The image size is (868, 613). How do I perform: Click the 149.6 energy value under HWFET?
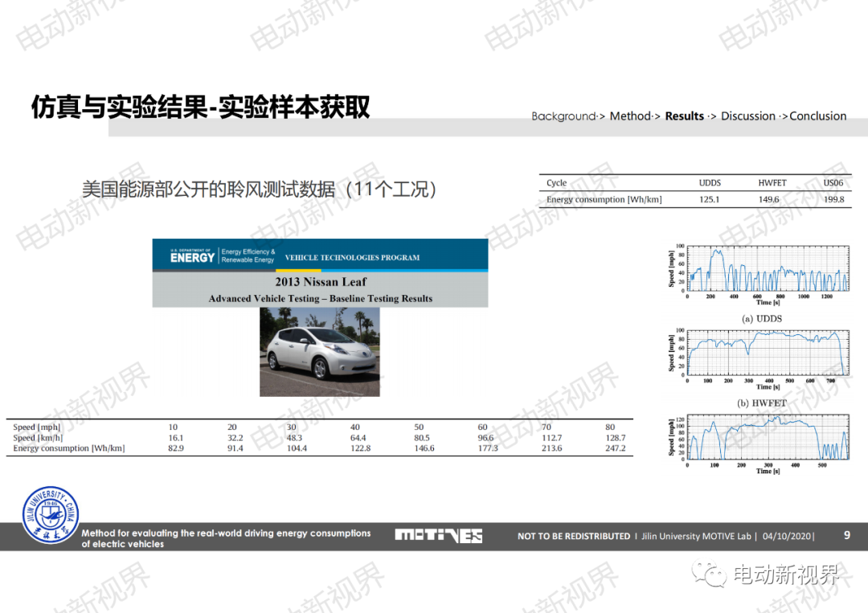[768, 199]
